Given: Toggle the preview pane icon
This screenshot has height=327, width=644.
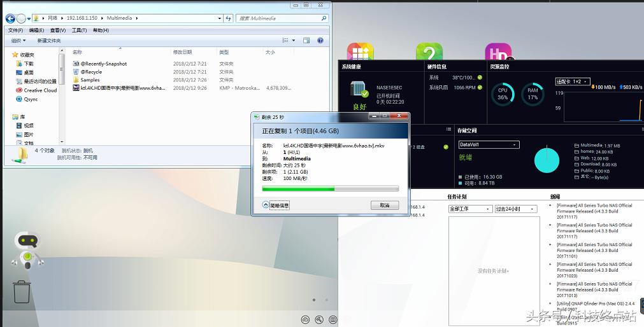Looking at the screenshot, I should pos(306,41).
